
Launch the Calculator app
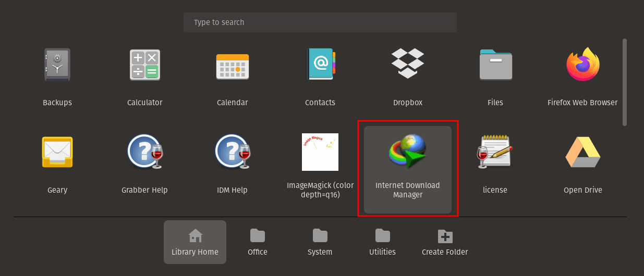tap(145, 65)
